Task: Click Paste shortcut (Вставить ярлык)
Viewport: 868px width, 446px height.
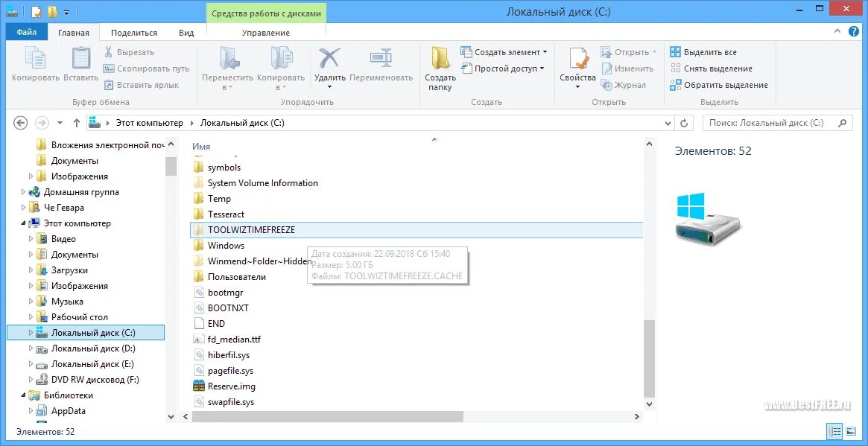Action: click(142, 85)
